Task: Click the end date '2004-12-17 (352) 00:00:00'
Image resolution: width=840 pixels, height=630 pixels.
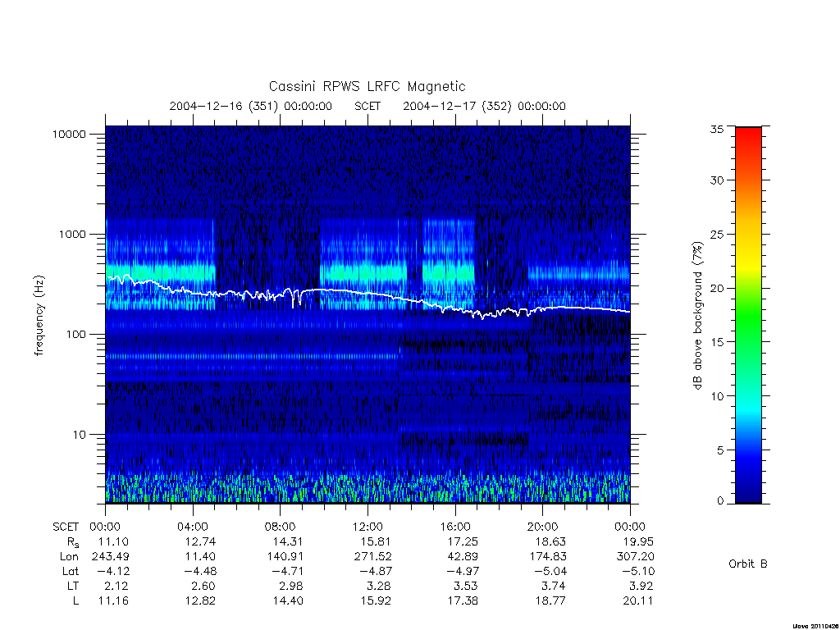Action: pos(484,106)
